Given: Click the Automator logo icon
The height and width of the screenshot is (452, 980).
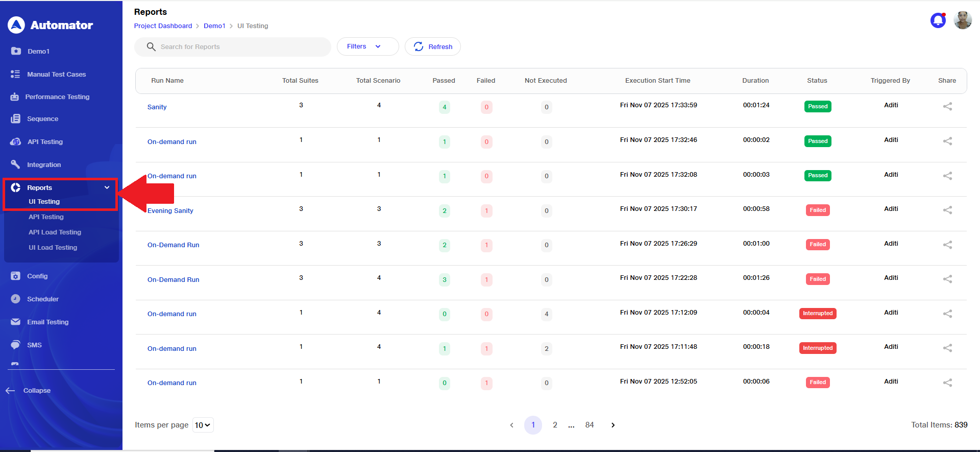Looking at the screenshot, I should (x=16, y=25).
